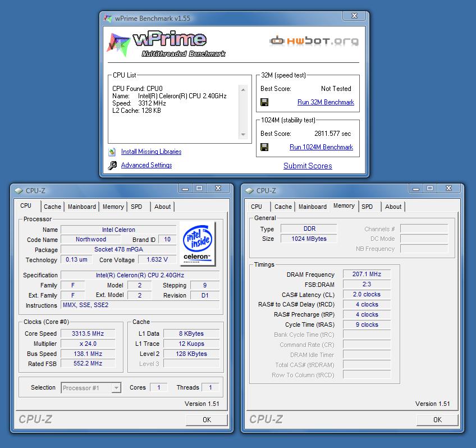Click the Instructions field MMX, SSE, SSE2
This screenshot has height=448, width=476.
[140, 305]
